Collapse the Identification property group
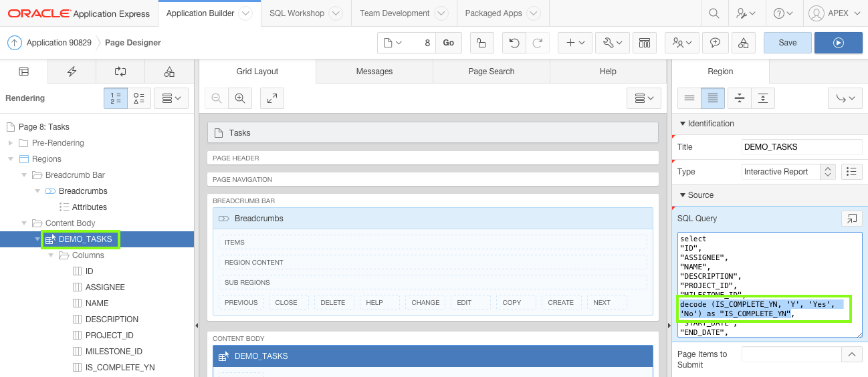Screen dimensions: 868x377 pyautogui.click(x=683, y=124)
